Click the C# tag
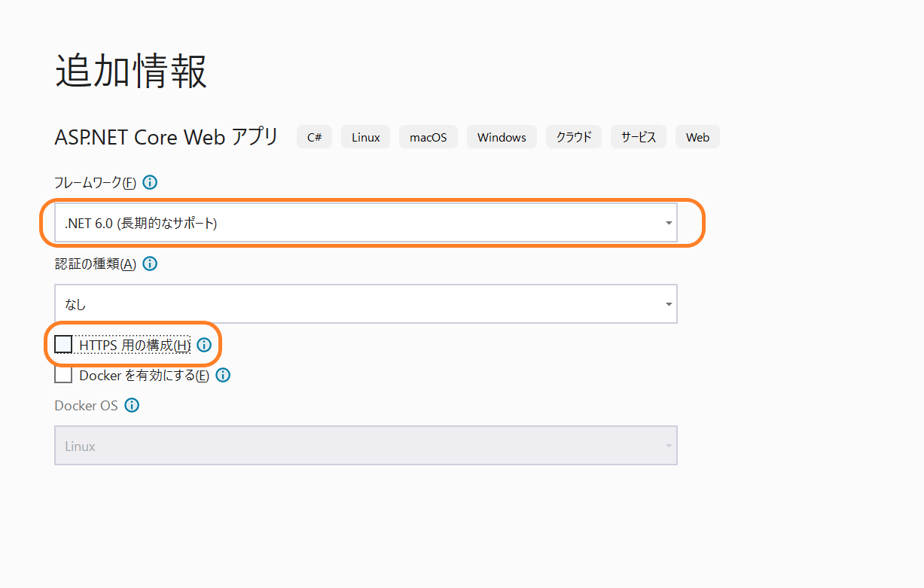 pos(314,137)
